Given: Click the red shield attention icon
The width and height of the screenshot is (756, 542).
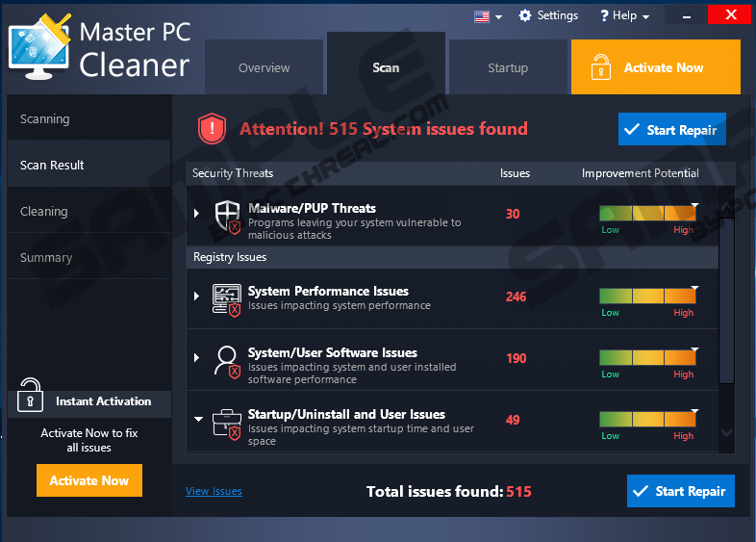Looking at the screenshot, I should 212,129.
